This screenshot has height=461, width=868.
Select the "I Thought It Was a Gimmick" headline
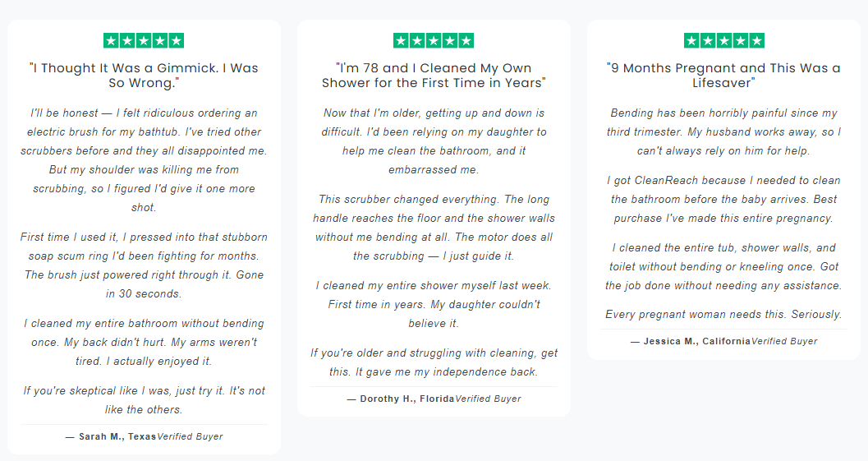click(144, 76)
